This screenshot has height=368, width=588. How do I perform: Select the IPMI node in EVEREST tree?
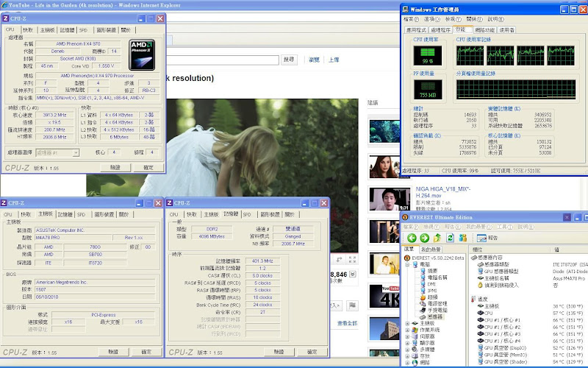click(432, 291)
